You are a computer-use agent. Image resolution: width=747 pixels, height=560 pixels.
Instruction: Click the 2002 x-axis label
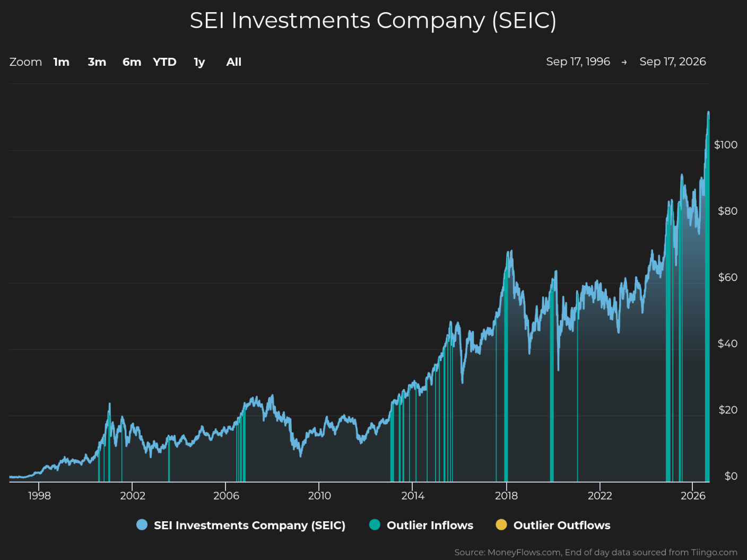[133, 496]
